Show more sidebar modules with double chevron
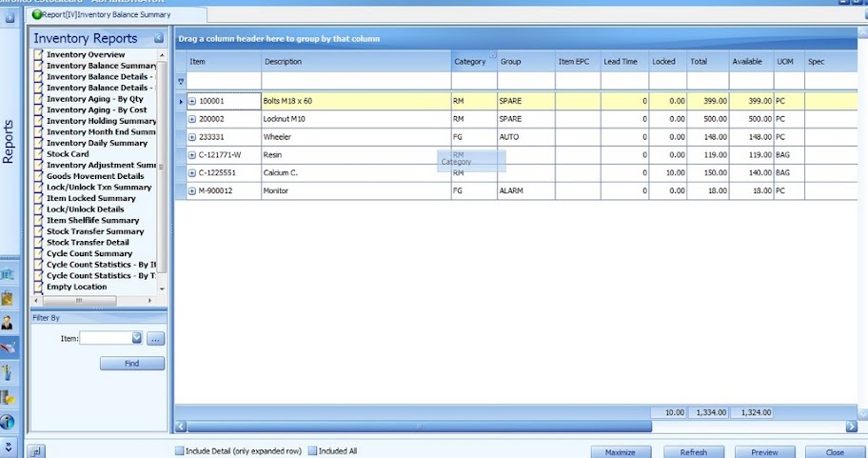The width and height of the screenshot is (868, 458). (x=9, y=447)
